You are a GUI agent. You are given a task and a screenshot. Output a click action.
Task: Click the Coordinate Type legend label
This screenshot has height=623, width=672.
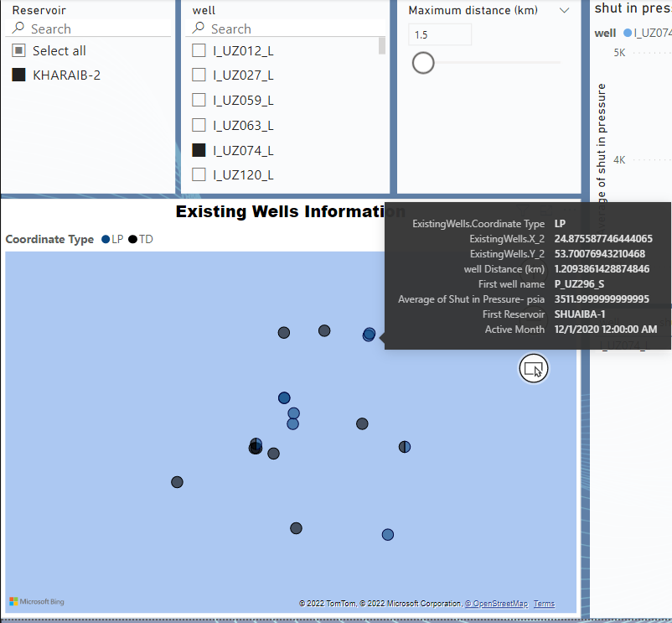pyautogui.click(x=49, y=239)
